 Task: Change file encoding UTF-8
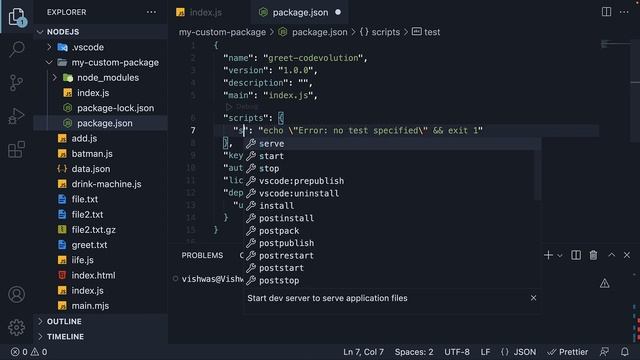457,352
